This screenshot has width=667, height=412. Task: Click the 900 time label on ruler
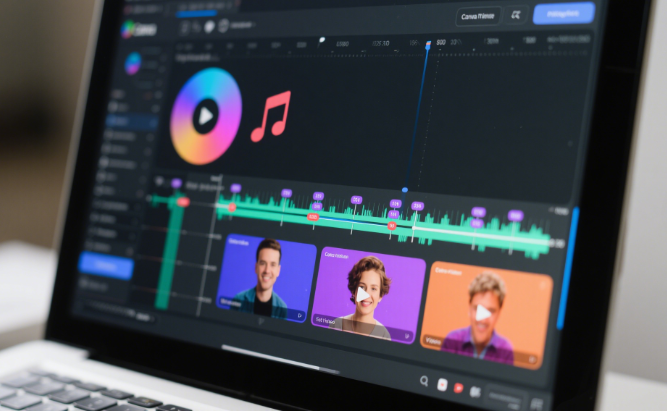pyautogui.click(x=441, y=43)
